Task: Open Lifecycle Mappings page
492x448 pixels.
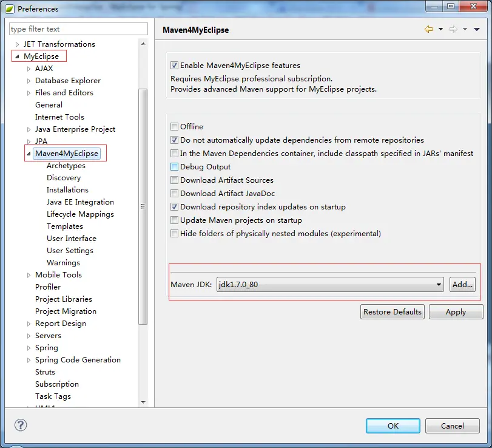Action: (x=80, y=214)
